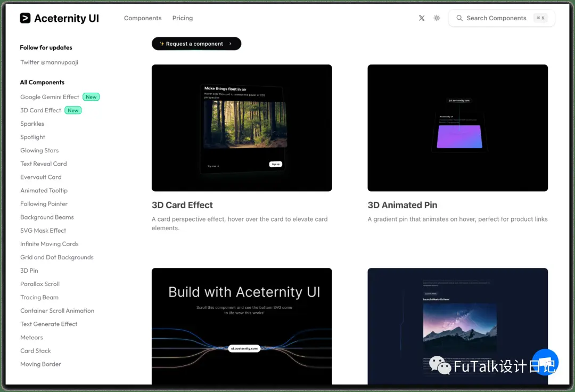
Task: Click the Build with Aceternity UI preview
Action: 242,326
